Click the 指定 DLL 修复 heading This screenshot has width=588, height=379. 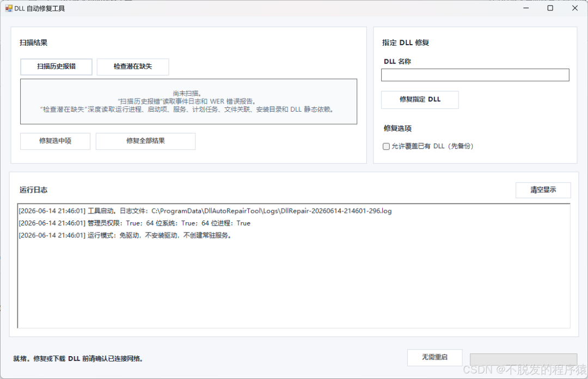click(x=406, y=43)
